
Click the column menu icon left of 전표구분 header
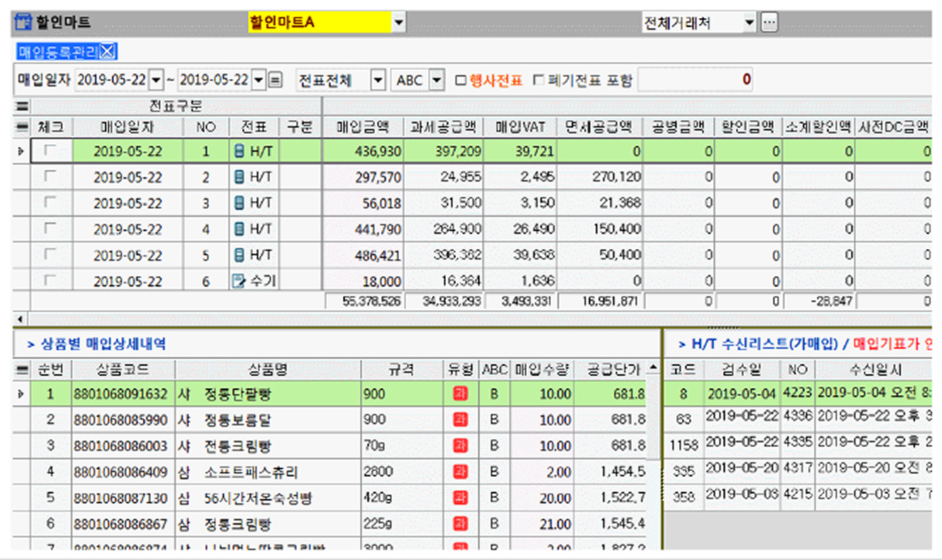pos(21,106)
